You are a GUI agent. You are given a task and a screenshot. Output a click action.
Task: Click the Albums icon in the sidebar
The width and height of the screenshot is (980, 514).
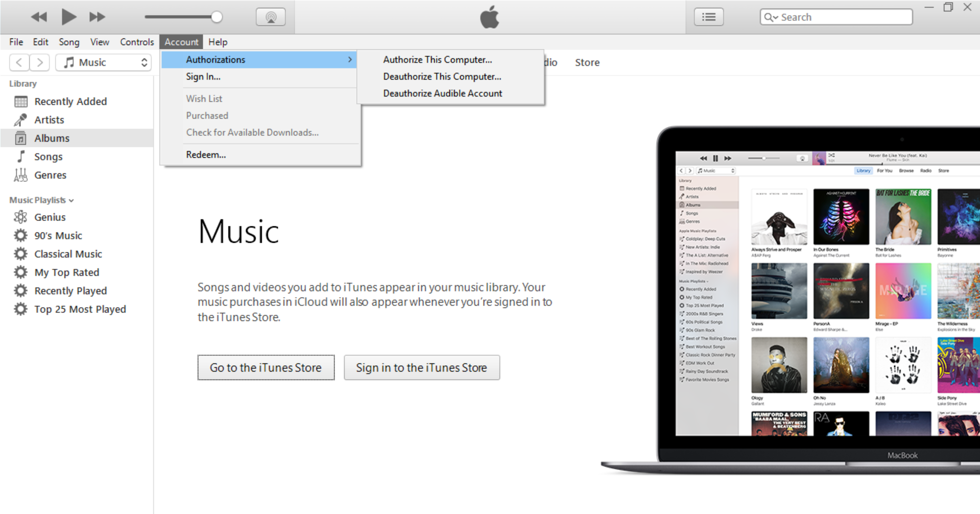point(21,138)
